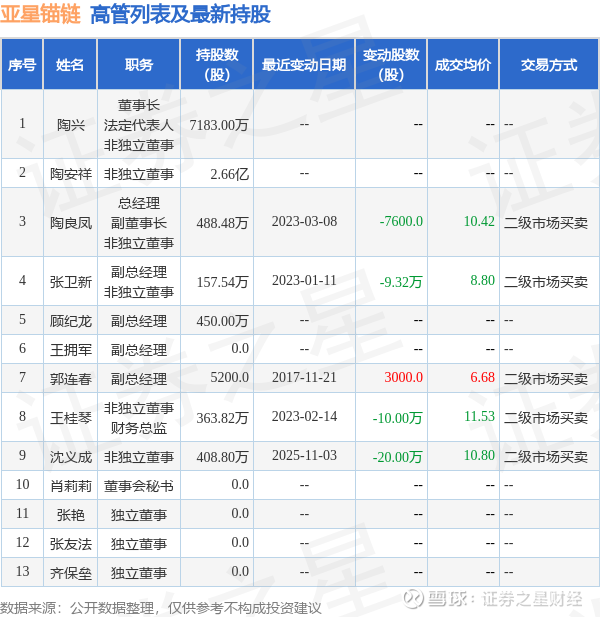Screen dimensions: 600x617
Task: Click the name 张艳
Action: (x=71, y=515)
